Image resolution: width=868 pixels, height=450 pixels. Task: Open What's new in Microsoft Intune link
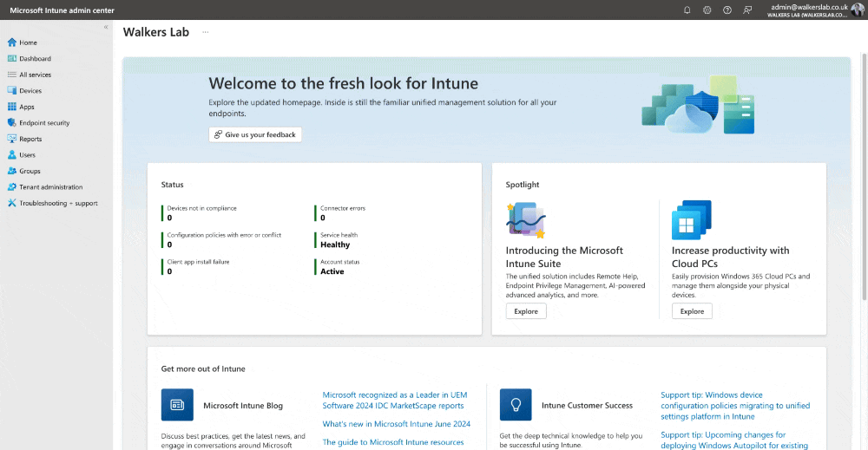(x=396, y=424)
